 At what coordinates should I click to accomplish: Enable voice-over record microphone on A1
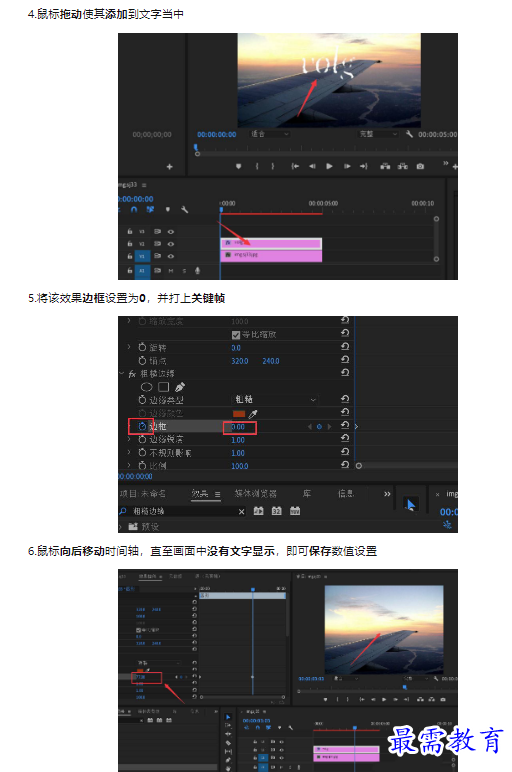click(x=197, y=270)
